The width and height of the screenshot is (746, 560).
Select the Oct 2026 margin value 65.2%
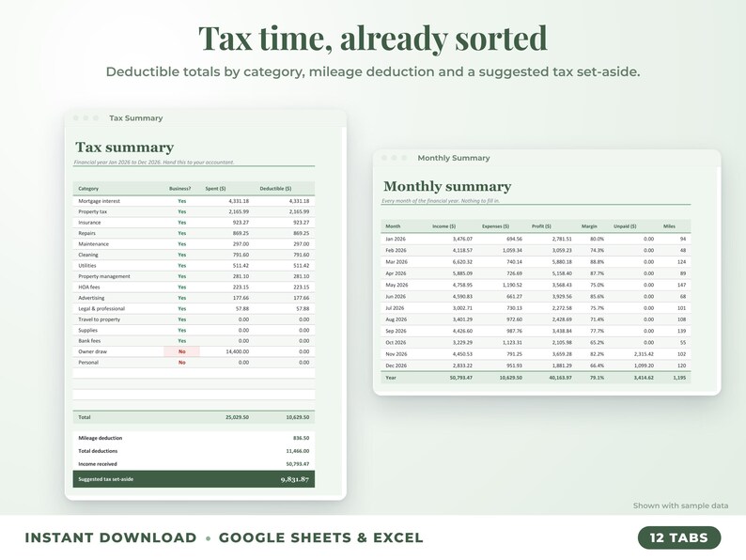tap(598, 343)
